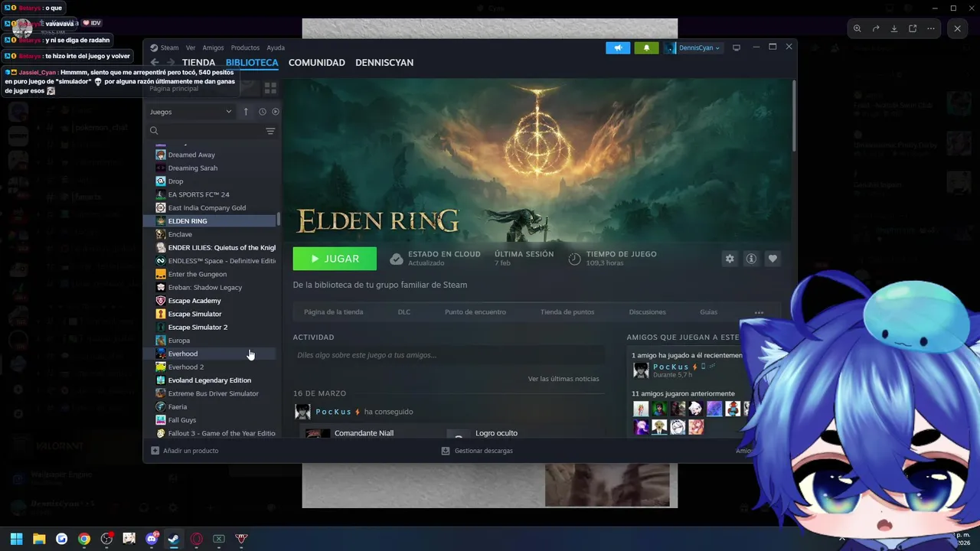This screenshot has height=551, width=980.
Task: Open more options in image viewer
Action: [931, 28]
